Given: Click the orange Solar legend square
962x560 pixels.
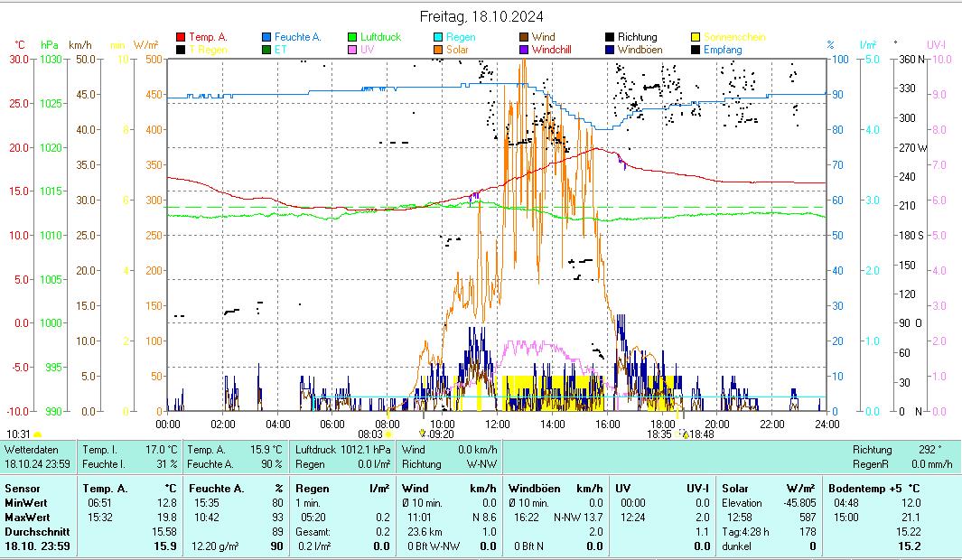Looking at the screenshot, I should pyautogui.click(x=438, y=50).
